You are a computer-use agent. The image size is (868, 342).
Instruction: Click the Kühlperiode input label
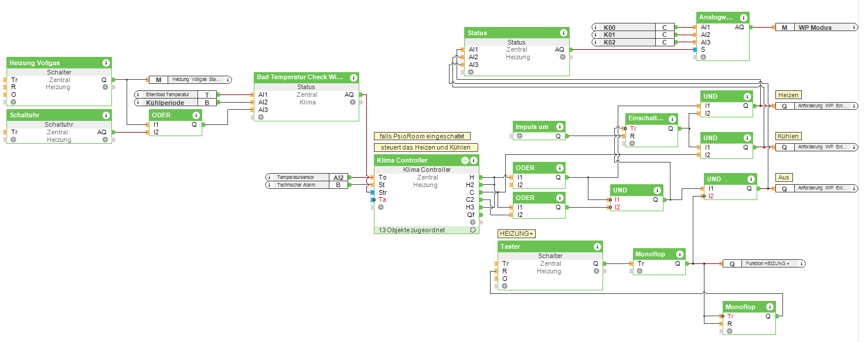165,102
